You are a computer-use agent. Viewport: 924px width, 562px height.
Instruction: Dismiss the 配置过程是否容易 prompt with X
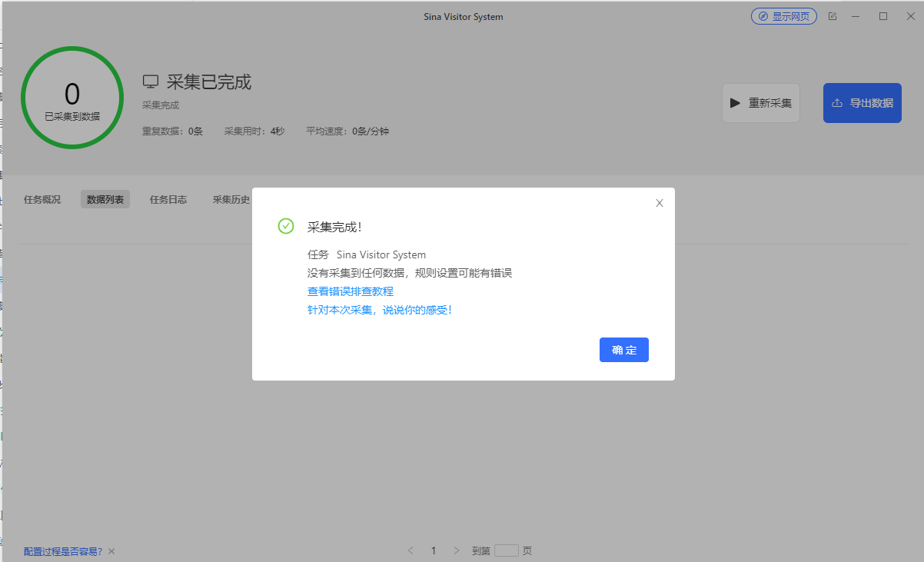pos(111,551)
